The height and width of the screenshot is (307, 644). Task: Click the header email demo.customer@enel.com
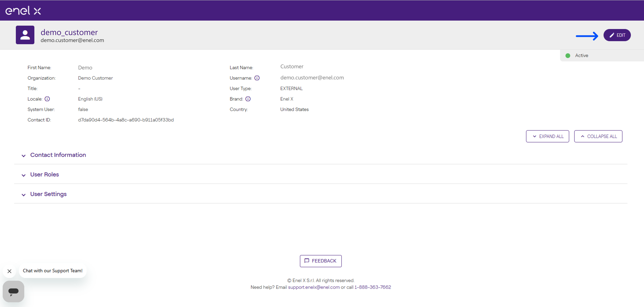[72, 40]
